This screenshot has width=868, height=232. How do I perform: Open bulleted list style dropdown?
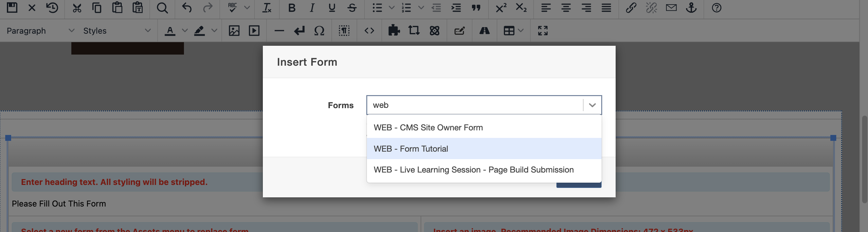pos(391,8)
